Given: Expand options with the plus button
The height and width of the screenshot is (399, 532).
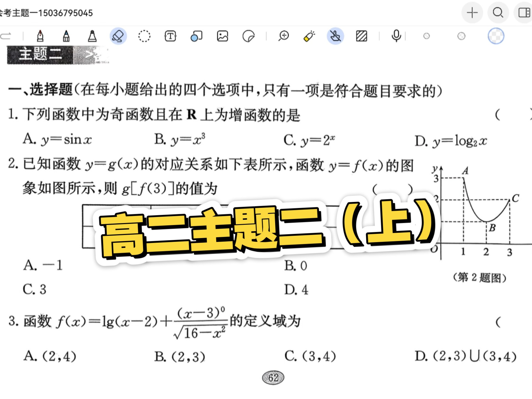Looking at the screenshot, I should pos(472,12).
